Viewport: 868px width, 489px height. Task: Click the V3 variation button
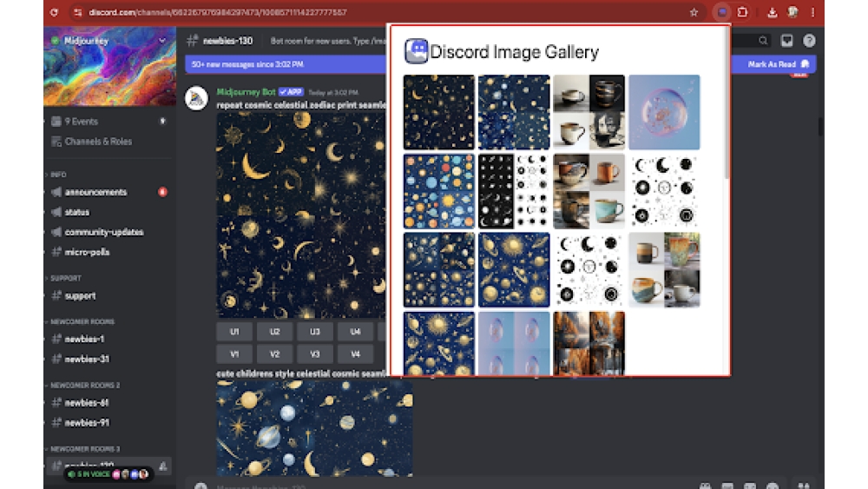(x=315, y=354)
